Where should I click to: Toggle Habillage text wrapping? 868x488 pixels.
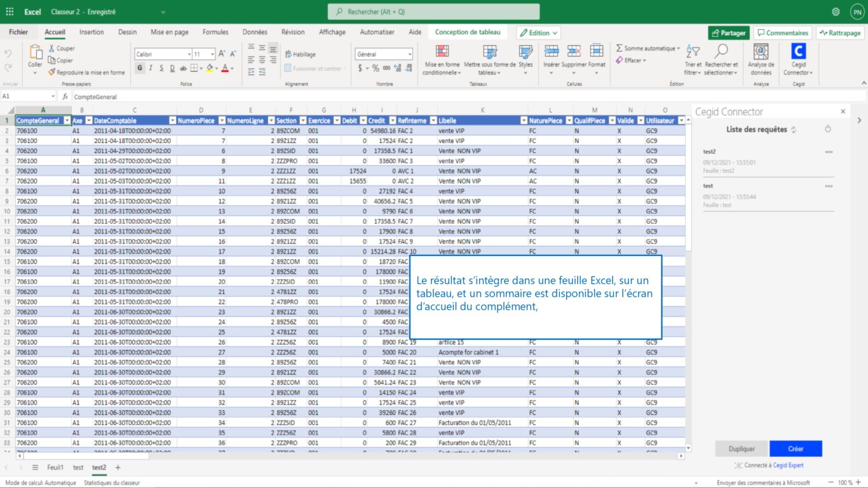coord(300,54)
